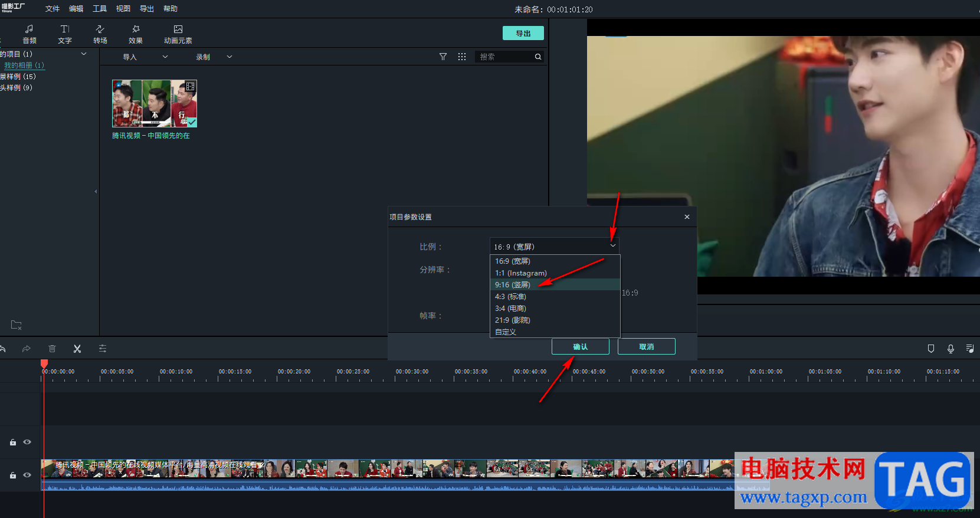Screen dimensions: 980x518
Task: Click 取消 to cancel project settings
Action: (x=647, y=346)
